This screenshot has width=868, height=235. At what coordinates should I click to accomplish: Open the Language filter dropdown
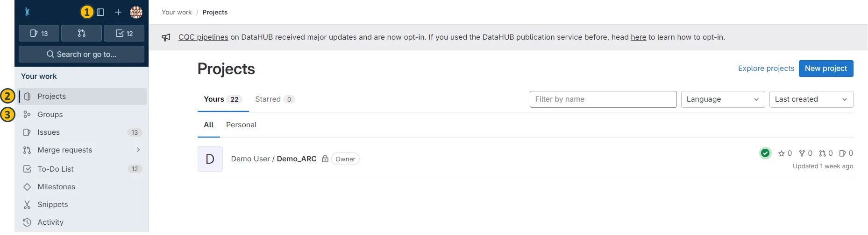[x=722, y=99]
